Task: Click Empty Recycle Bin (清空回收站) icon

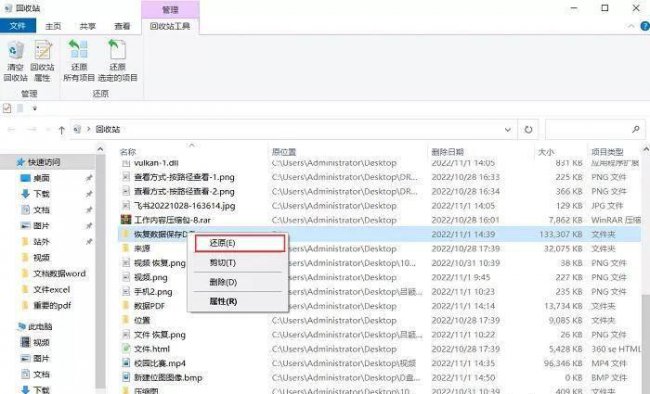Action: click(16, 60)
